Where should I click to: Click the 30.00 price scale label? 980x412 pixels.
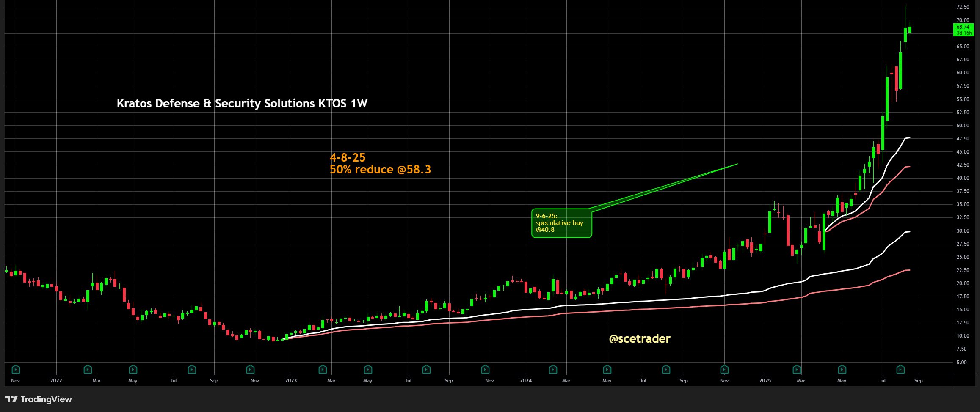tap(963, 231)
